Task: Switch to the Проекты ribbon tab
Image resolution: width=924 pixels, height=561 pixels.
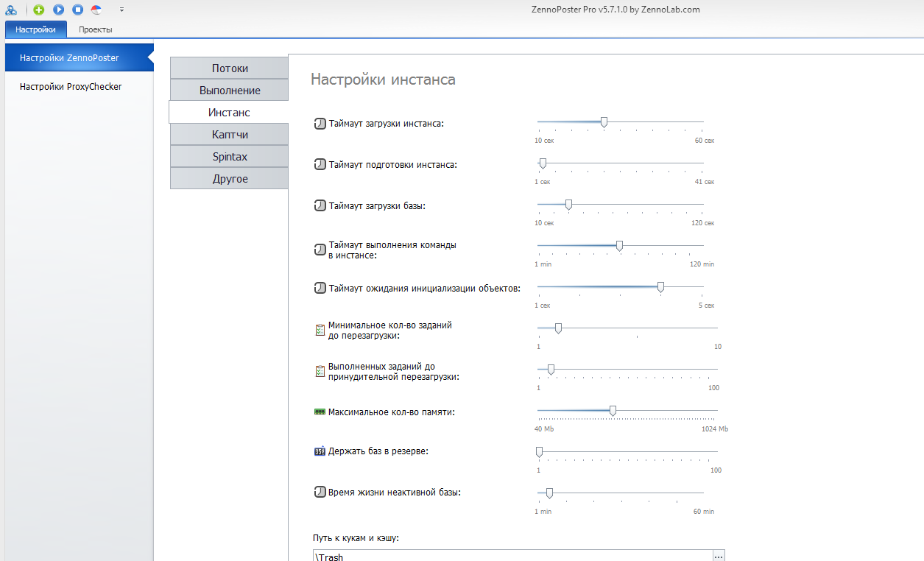Action: [96, 29]
